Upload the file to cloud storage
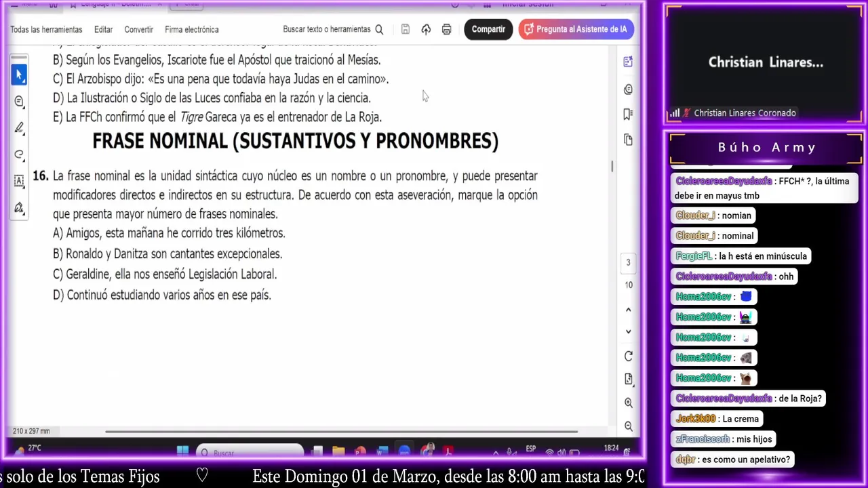This screenshot has height=488, width=868. (426, 29)
